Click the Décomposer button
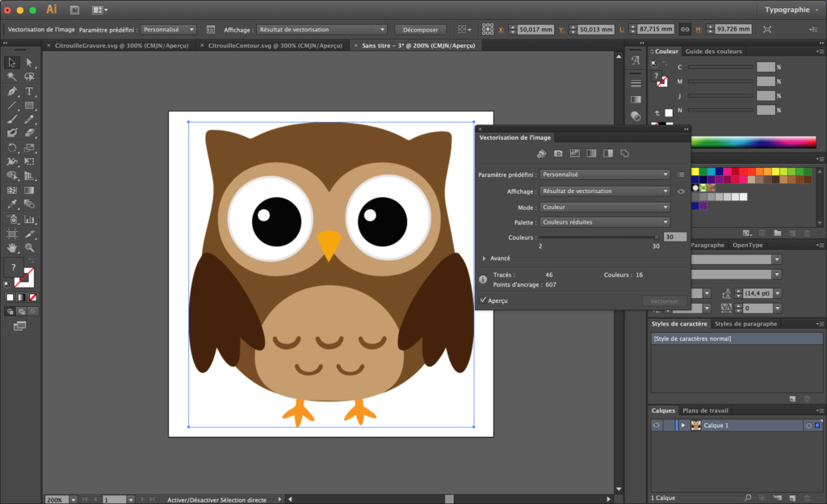Viewport: 827px width, 504px height. tap(420, 29)
